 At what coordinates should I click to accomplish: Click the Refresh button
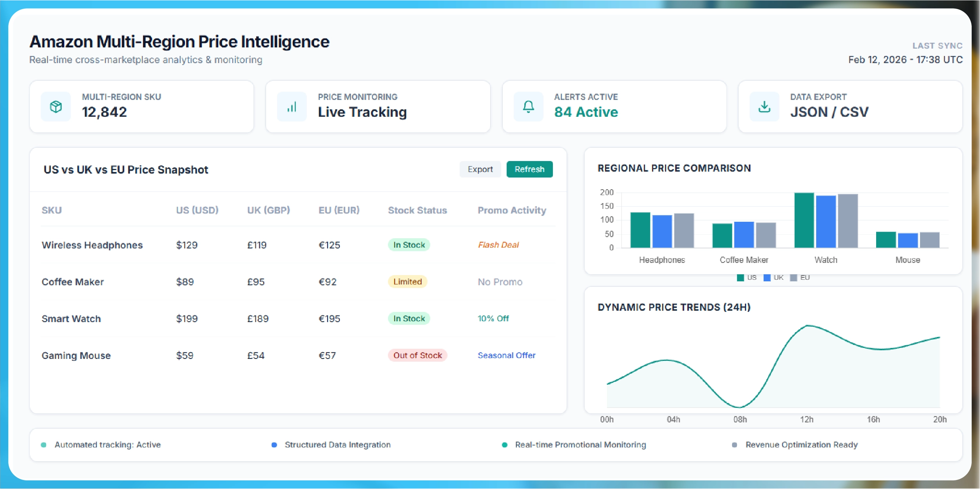530,169
